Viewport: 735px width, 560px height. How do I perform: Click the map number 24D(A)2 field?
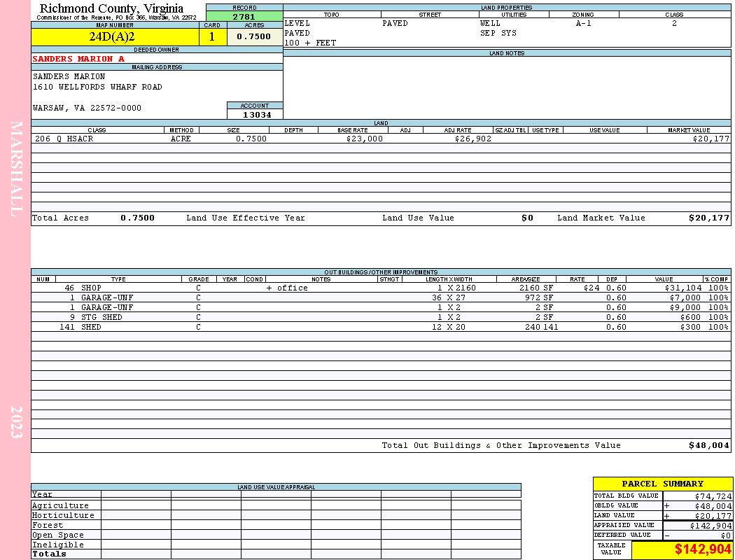[115, 36]
